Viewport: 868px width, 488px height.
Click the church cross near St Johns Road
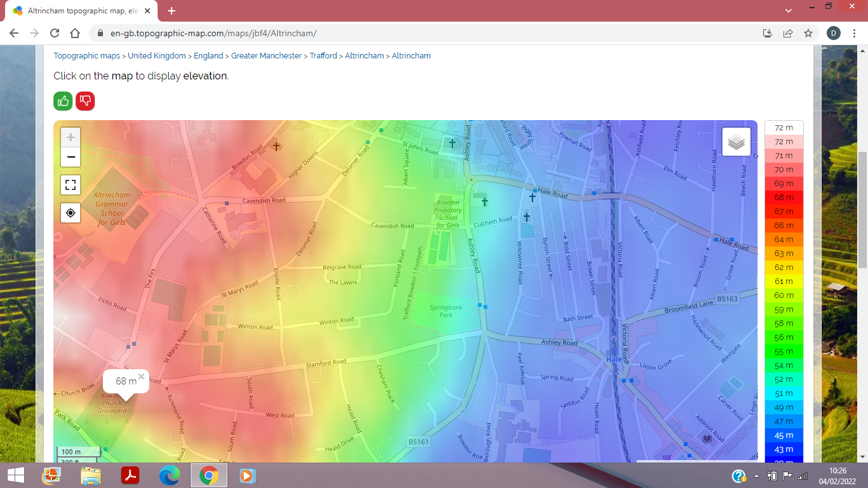tap(452, 144)
